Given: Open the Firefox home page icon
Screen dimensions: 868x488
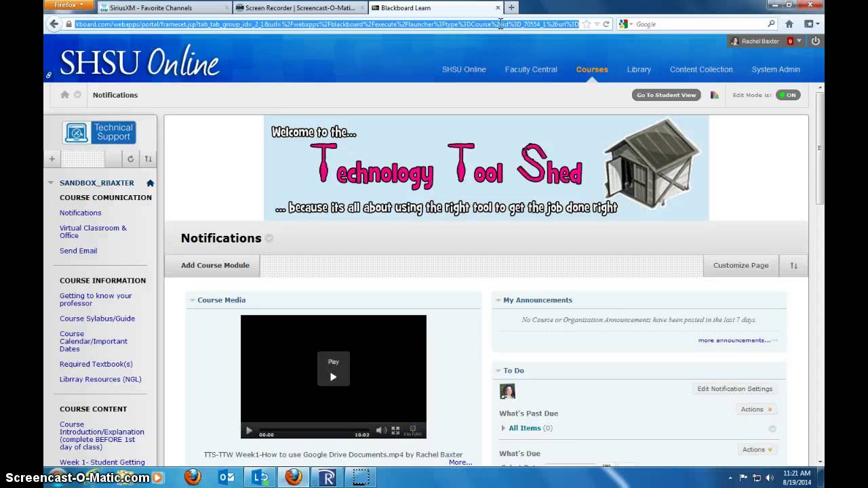Looking at the screenshot, I should (x=789, y=24).
